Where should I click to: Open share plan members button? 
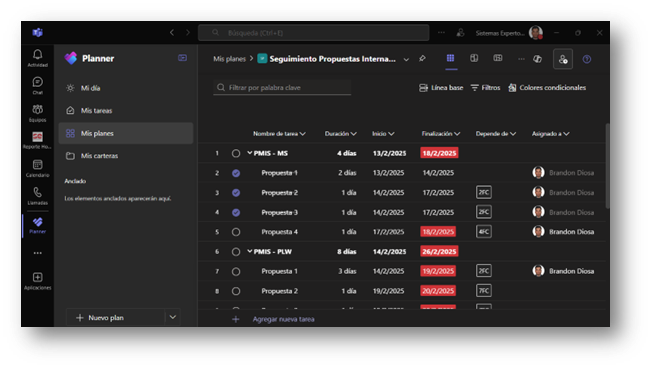(563, 59)
